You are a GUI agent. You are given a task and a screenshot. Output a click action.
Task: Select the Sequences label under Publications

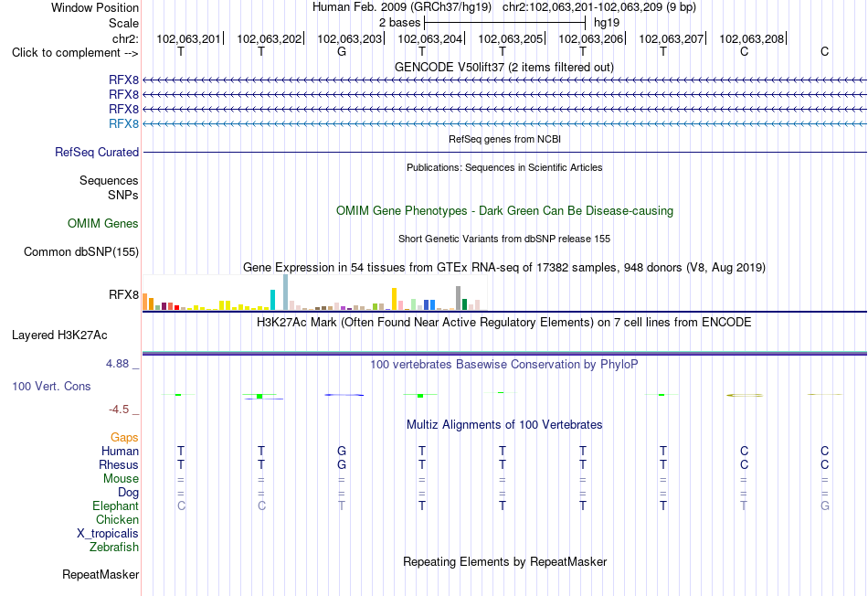tap(109, 181)
